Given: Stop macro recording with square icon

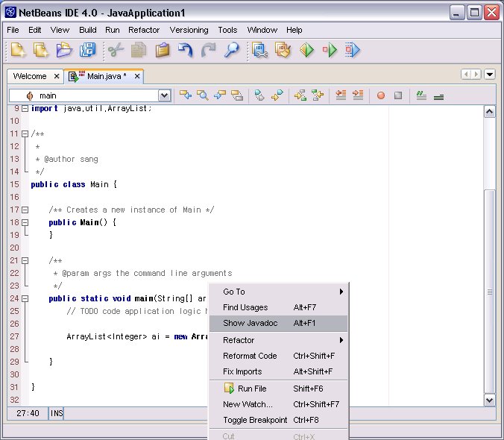Looking at the screenshot, I should pos(398,95).
